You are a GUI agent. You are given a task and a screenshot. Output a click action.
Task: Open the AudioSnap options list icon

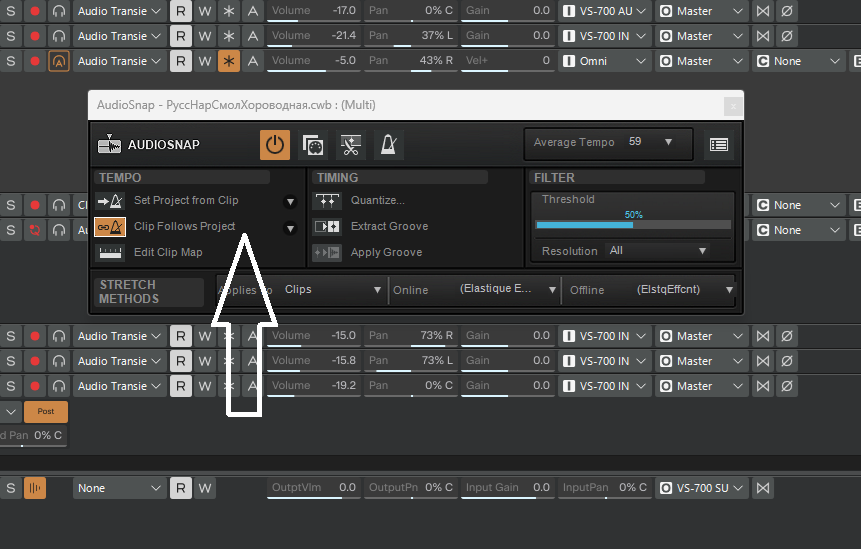click(x=718, y=144)
